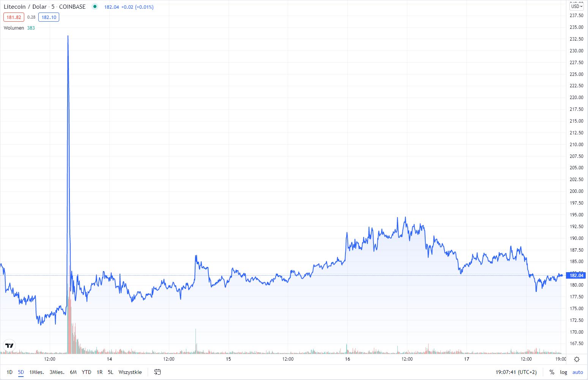Viewport: 588px width, 380px height.
Task: Click the 15 date label on time axis
Action: (228, 359)
